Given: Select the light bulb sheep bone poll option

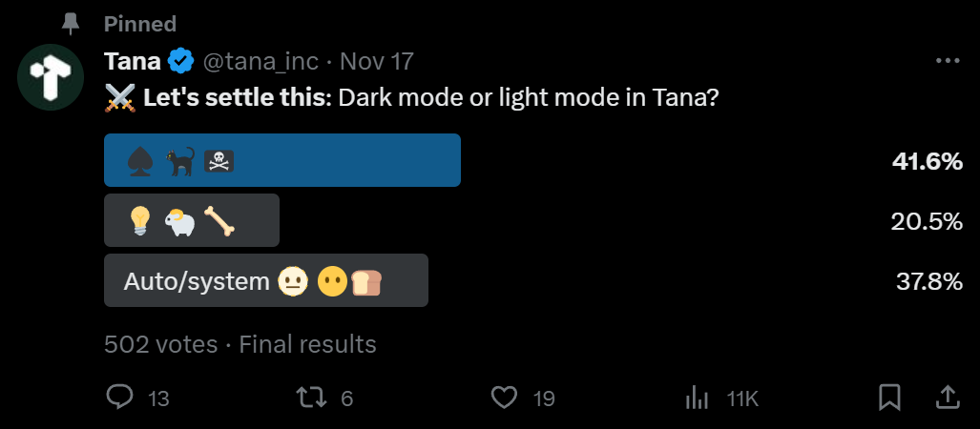Looking at the screenshot, I should tap(191, 220).
